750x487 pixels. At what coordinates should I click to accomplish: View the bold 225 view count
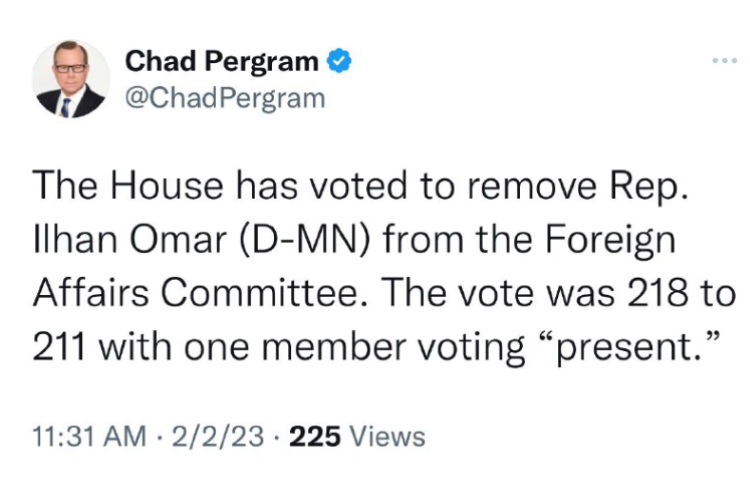pos(314,437)
